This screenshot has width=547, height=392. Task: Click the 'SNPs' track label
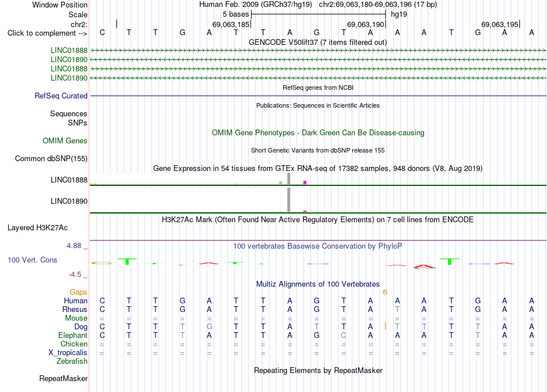click(78, 123)
